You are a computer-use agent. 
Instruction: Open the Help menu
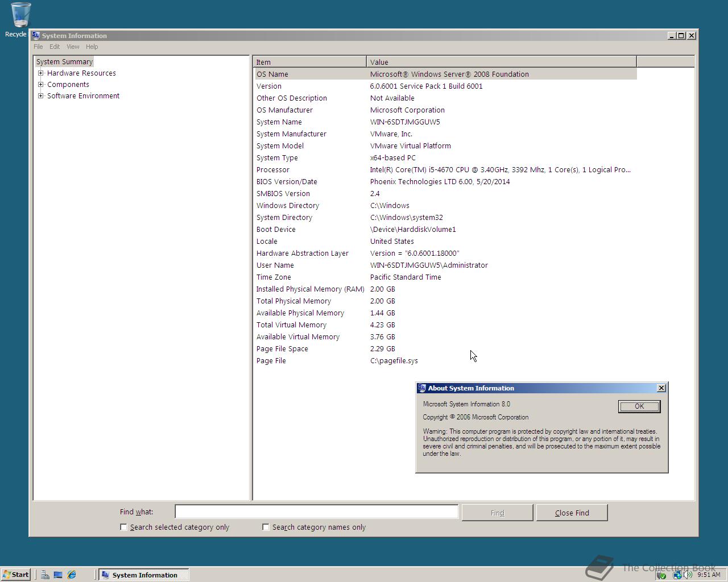(x=92, y=47)
